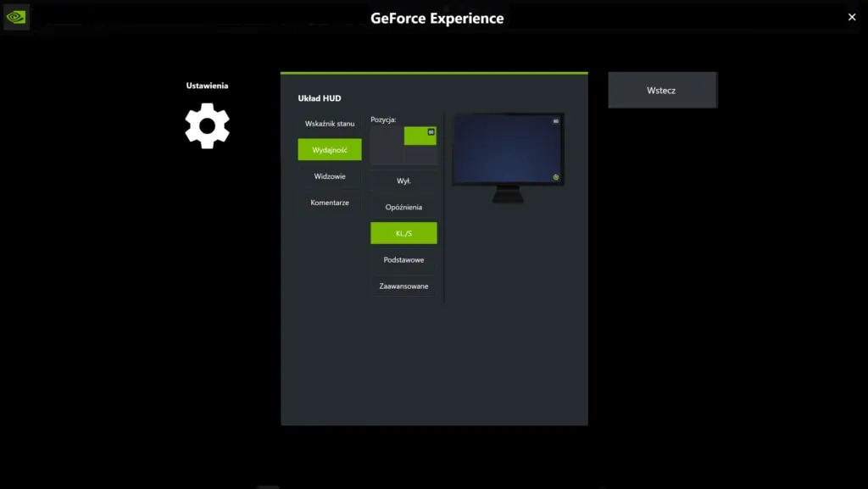
Task: Choose the bottom-right position quadrant
Action: coord(420,155)
